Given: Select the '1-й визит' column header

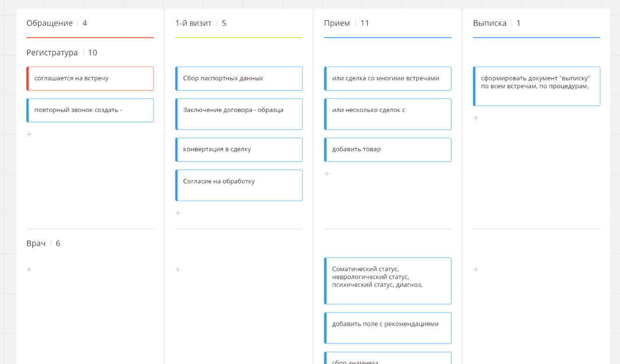Looking at the screenshot, I should pos(193,23).
